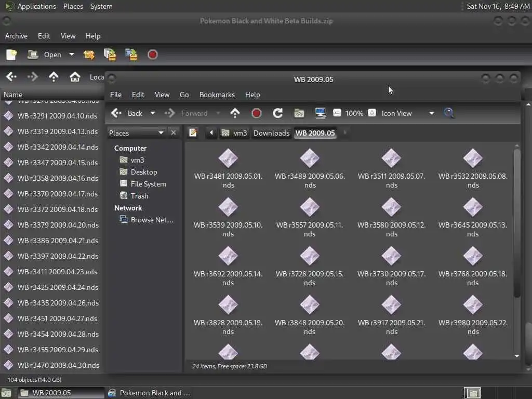Select file WB r3980 2009.05.22.nds icon
The image size is (532, 399).
click(473, 305)
